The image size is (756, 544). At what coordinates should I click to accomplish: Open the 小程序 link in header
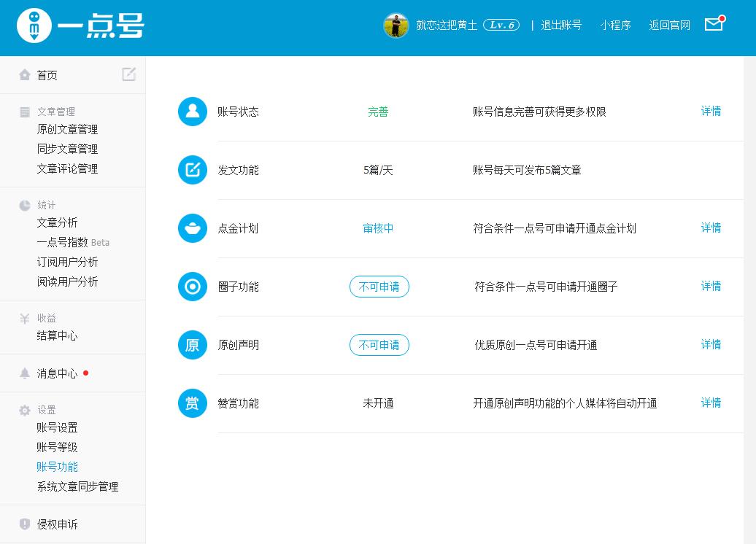615,24
